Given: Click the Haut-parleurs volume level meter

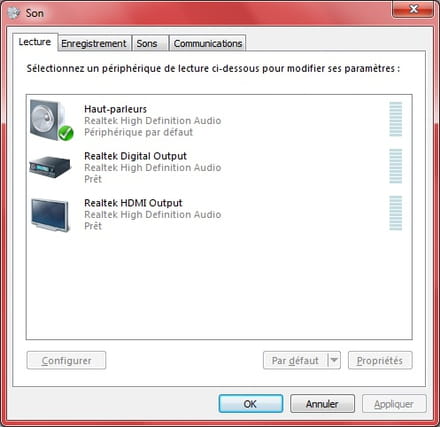Looking at the screenshot, I should coord(396,119).
